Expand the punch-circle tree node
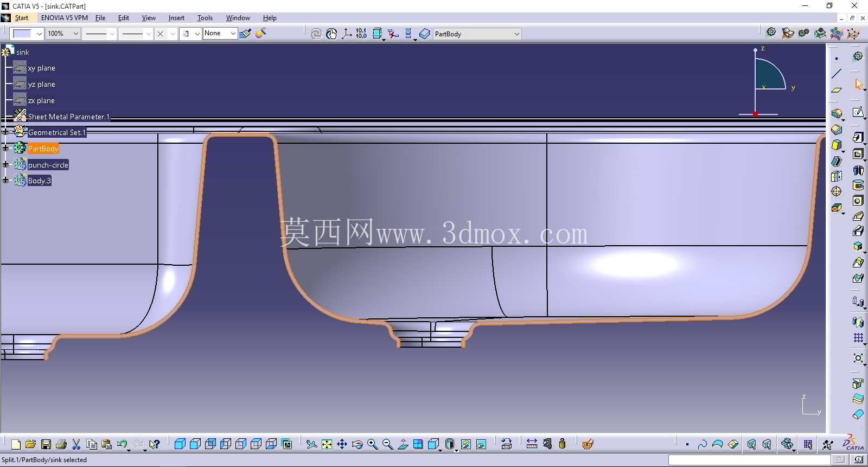This screenshot has height=467, width=868. coord(5,164)
